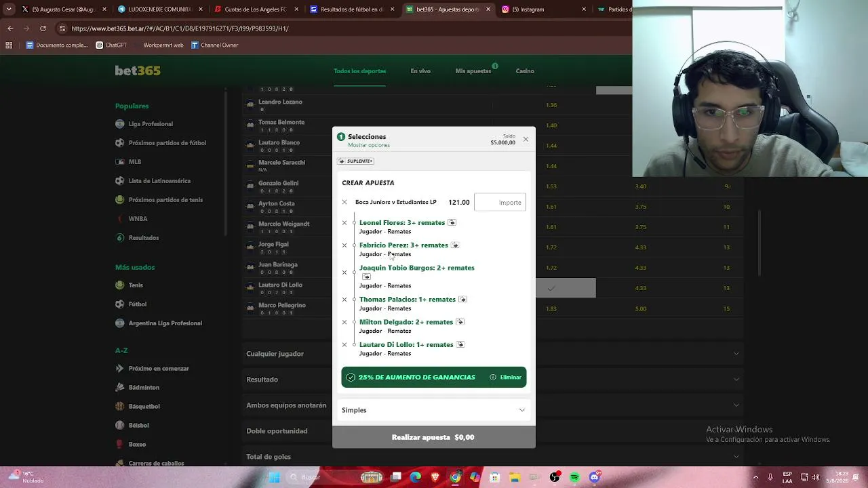Open Lista de Latinoamérica
This screenshot has width=868, height=488.
tap(159, 181)
